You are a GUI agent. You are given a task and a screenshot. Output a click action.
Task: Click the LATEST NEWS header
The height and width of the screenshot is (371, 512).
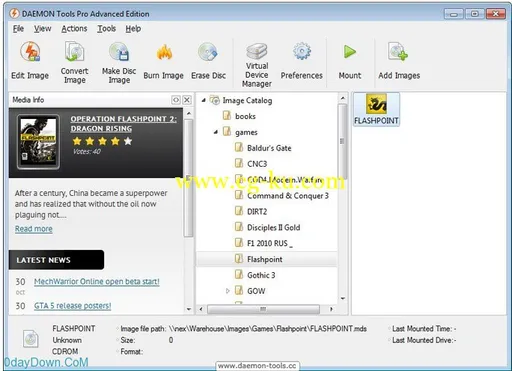pos(56,260)
